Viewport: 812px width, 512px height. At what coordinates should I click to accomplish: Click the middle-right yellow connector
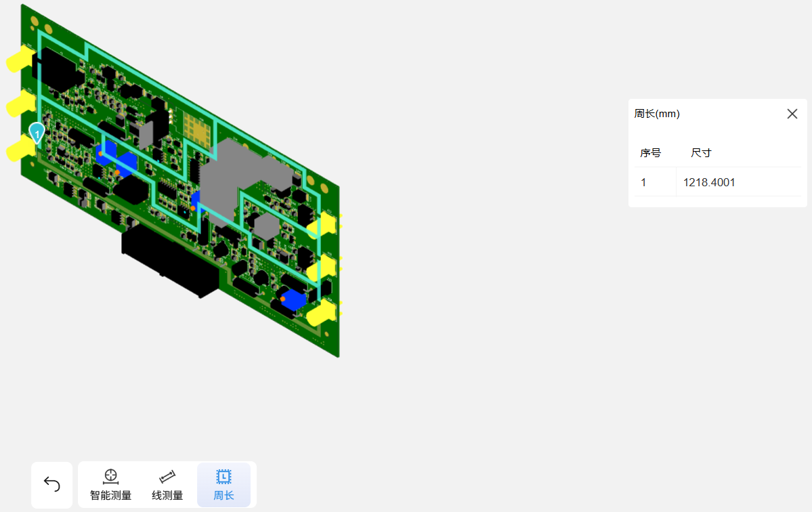(x=322, y=270)
